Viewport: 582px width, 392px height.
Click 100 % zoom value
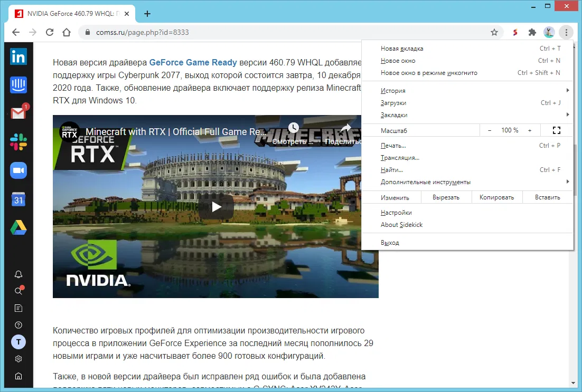coord(510,130)
